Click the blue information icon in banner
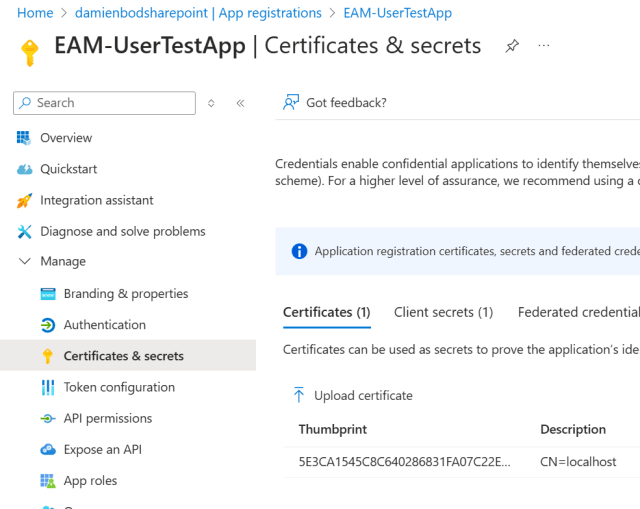The image size is (640, 509). click(299, 251)
